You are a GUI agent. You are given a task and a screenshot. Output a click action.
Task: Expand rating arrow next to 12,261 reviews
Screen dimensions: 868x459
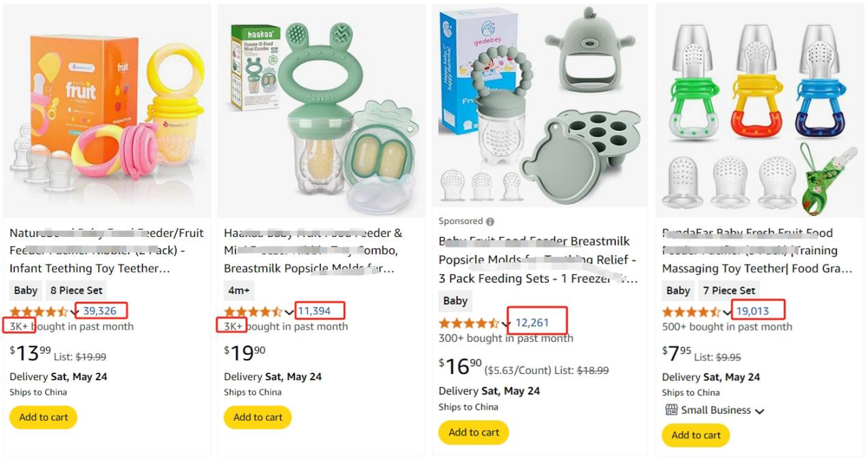tap(507, 324)
